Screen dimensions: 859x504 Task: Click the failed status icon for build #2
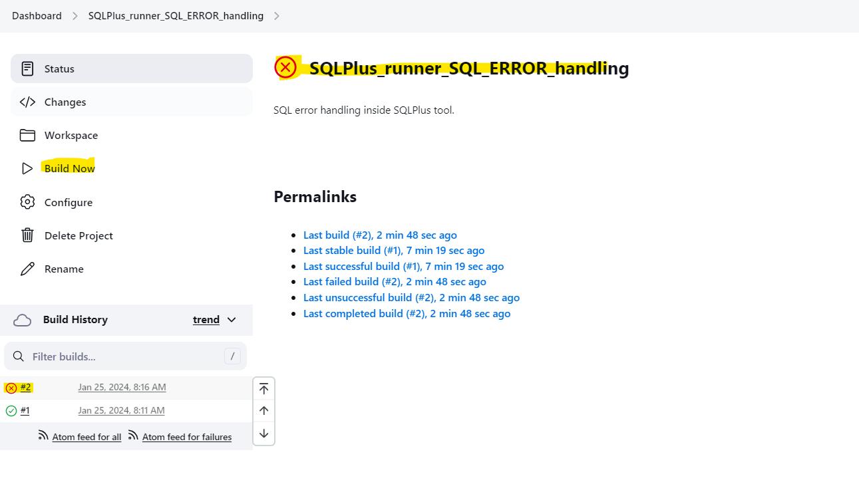11,388
